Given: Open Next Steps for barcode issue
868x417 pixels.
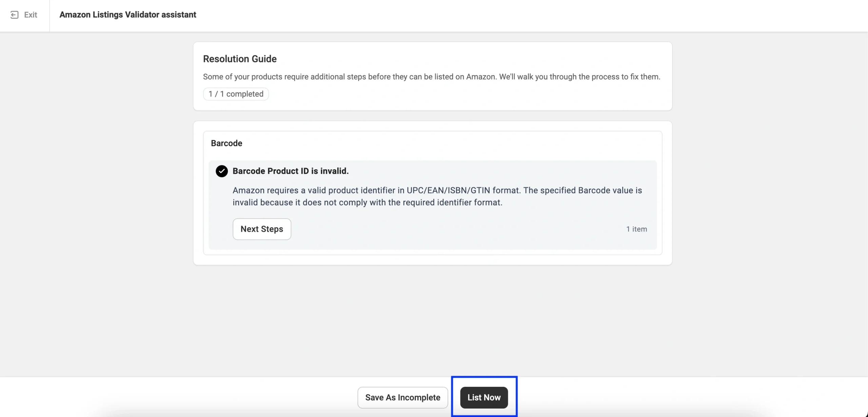Looking at the screenshot, I should [x=262, y=229].
